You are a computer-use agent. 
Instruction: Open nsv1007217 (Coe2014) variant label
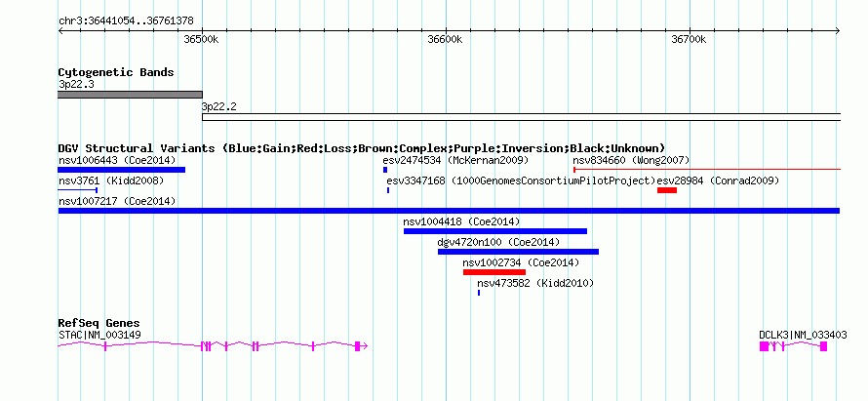[117, 201]
